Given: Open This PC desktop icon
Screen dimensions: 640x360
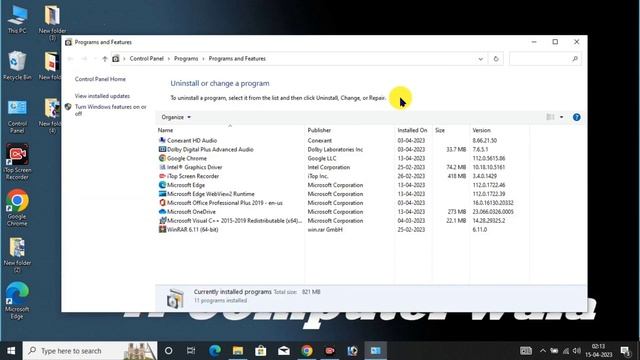Looking at the screenshot, I should pos(17,19).
